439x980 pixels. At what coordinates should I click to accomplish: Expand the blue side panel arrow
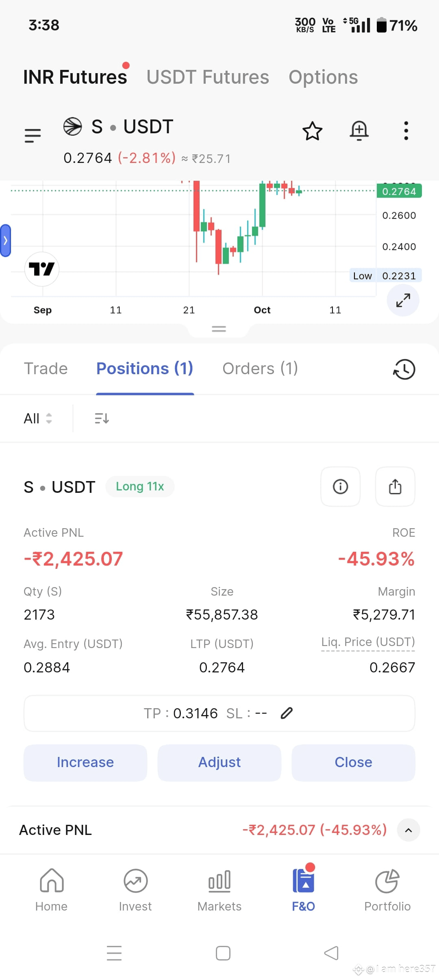pos(5,241)
